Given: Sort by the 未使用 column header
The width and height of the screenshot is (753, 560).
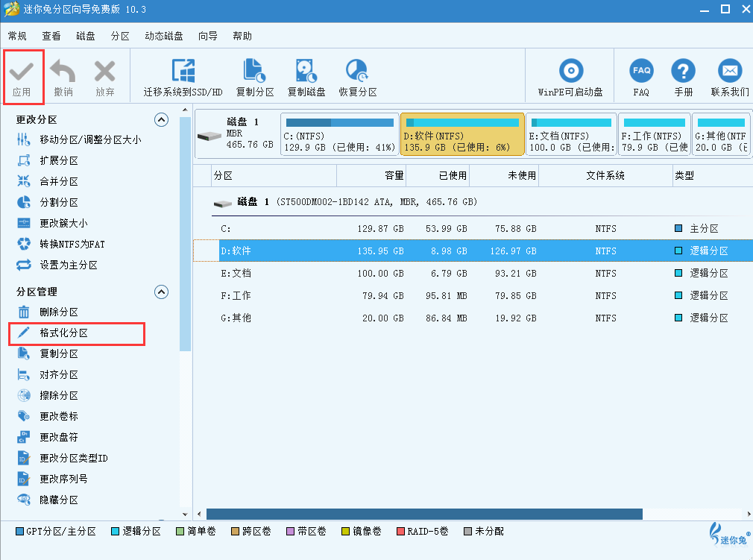Looking at the screenshot, I should point(504,176).
